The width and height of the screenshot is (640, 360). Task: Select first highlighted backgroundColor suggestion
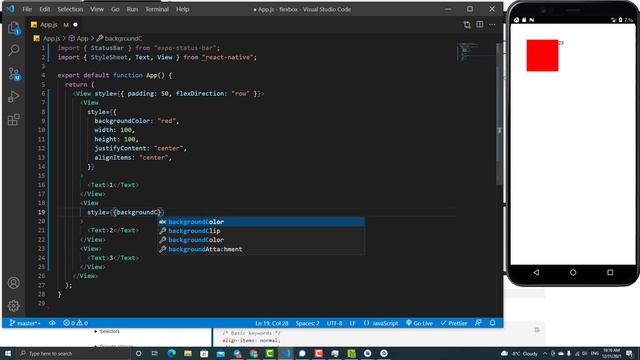click(x=261, y=222)
